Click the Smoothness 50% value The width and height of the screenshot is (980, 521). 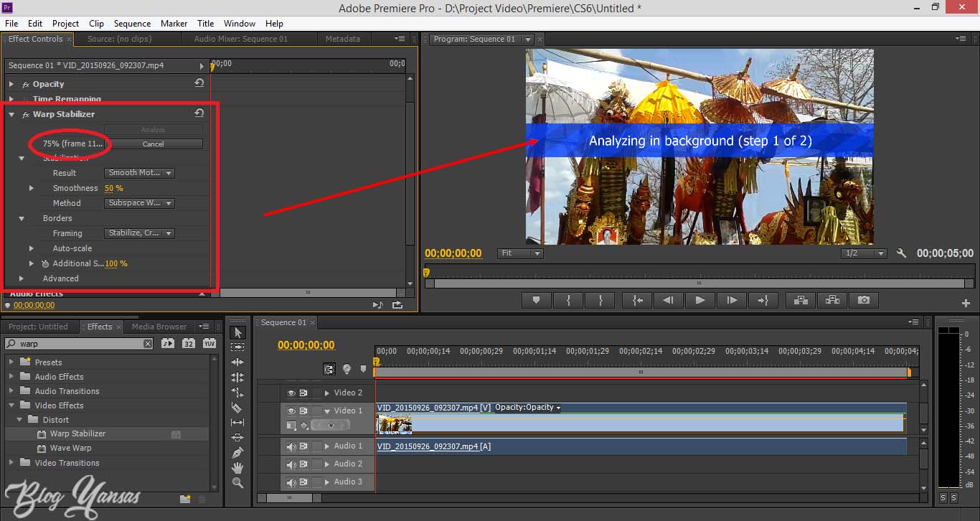click(x=114, y=188)
